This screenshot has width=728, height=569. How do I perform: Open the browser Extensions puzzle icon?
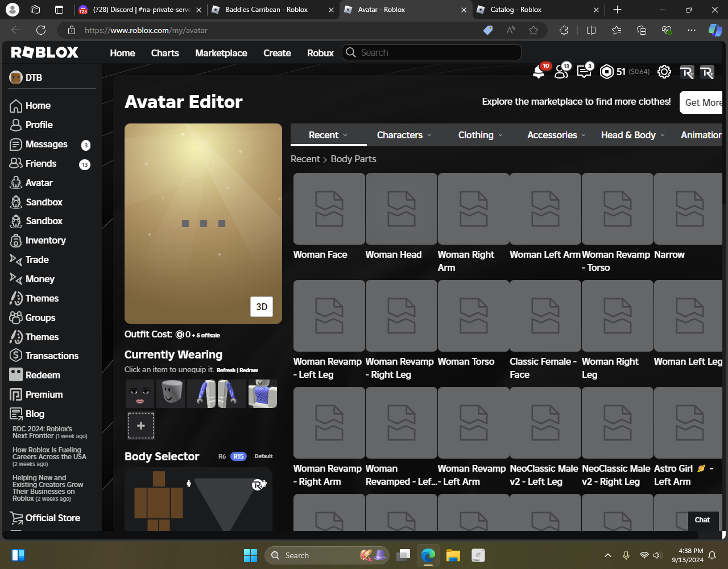point(564,30)
